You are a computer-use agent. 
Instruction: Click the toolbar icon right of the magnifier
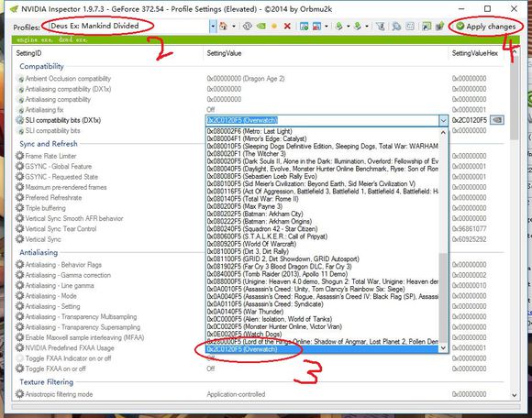click(x=410, y=26)
